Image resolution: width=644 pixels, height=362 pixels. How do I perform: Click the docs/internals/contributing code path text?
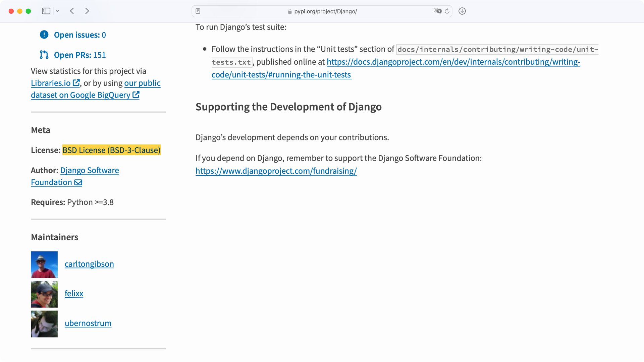click(497, 50)
